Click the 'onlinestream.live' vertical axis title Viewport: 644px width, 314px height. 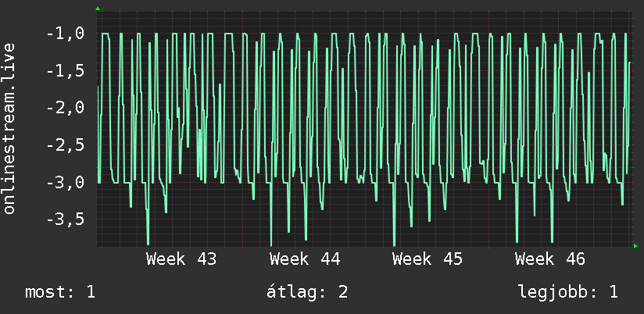pyautogui.click(x=9, y=128)
